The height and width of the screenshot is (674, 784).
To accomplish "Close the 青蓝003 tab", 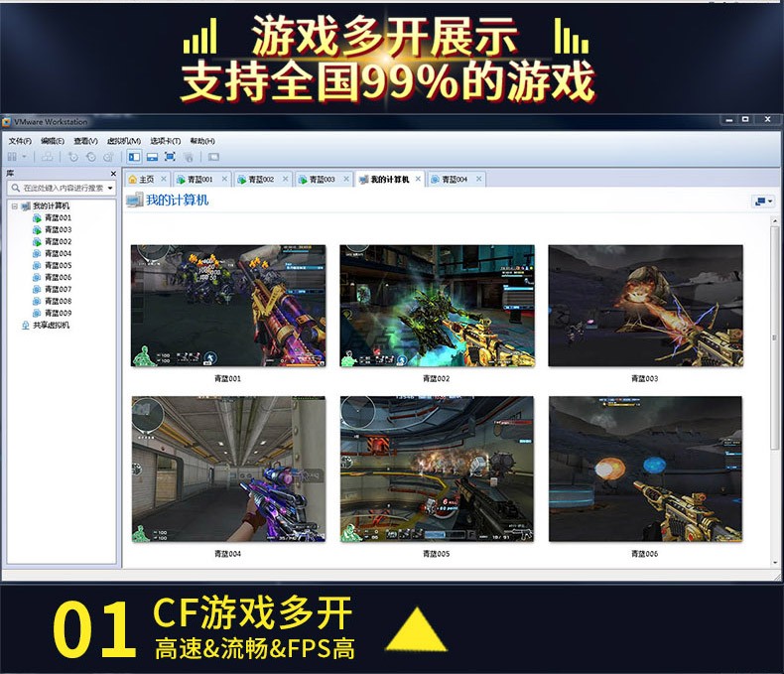I will tap(346, 179).
